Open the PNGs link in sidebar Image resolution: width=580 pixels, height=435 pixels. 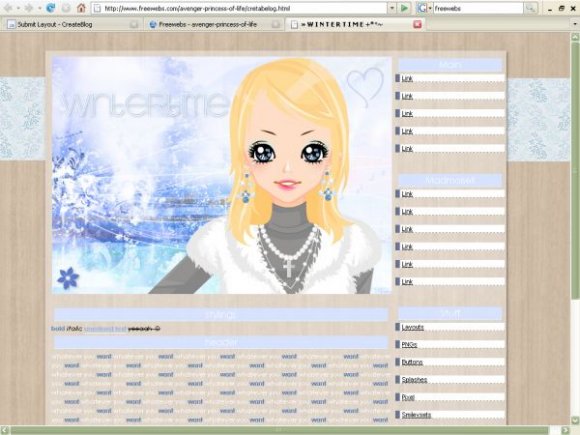point(409,345)
